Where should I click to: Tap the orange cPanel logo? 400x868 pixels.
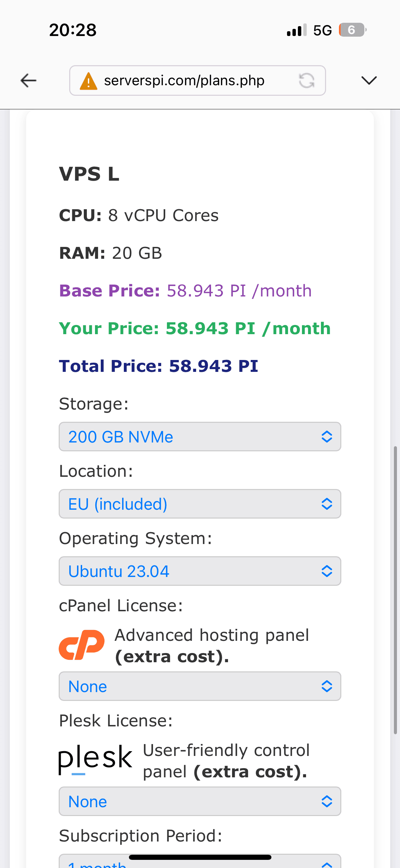tap(82, 645)
